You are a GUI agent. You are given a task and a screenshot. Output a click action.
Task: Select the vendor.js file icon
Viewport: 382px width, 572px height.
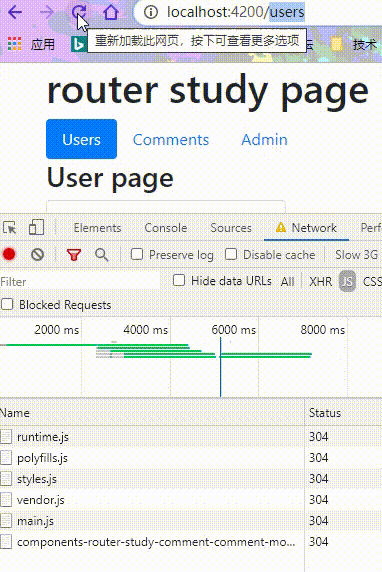click(x=6, y=500)
